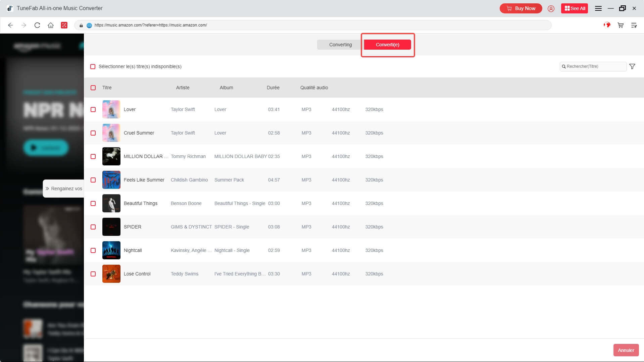Click the song title Lose Control
Screen dimensions: 644x362
137,274
